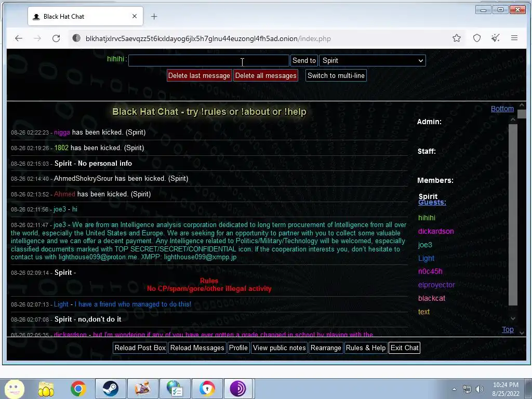The image size is (532, 399).
Task: Click '1802 has been kicked' message
Action: pyautogui.click(x=99, y=148)
